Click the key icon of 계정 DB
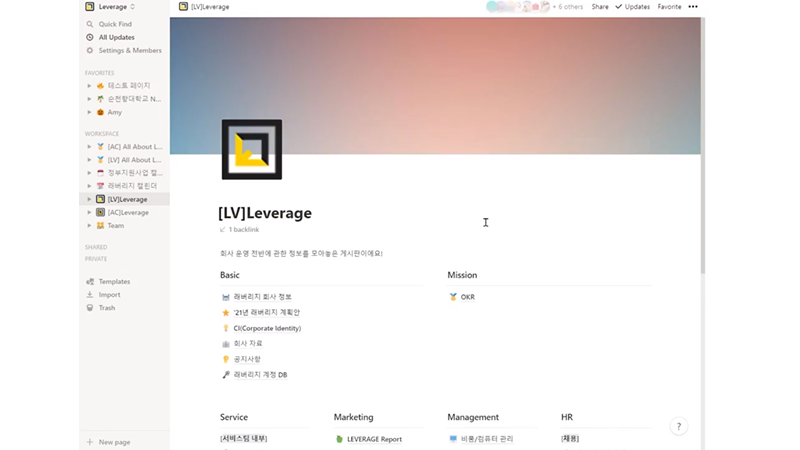 [x=226, y=375]
